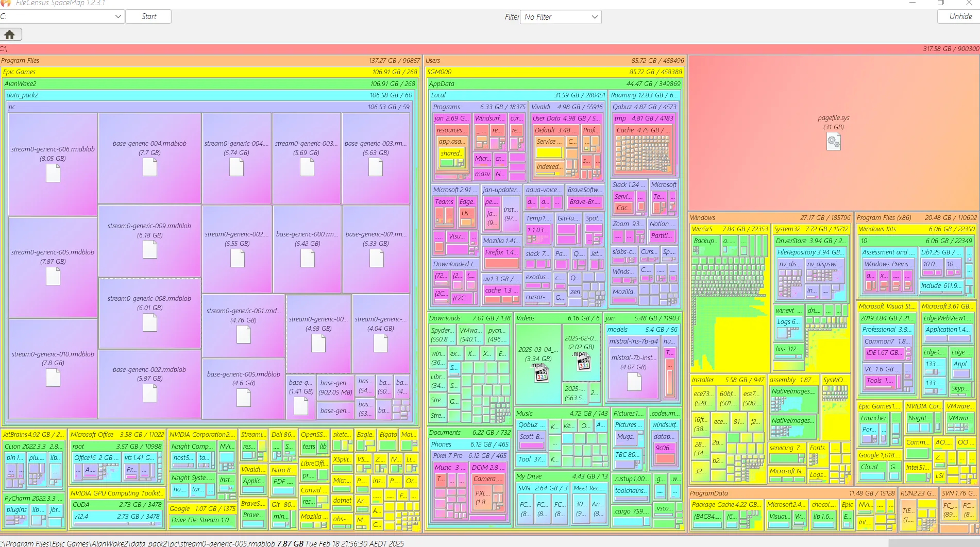Click the Home icon button
The image size is (980, 547).
click(10, 35)
